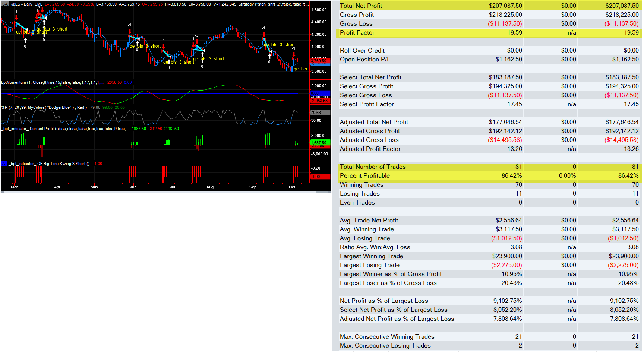
Task: Select the bptMomentum indicator title
Action: 53,83
